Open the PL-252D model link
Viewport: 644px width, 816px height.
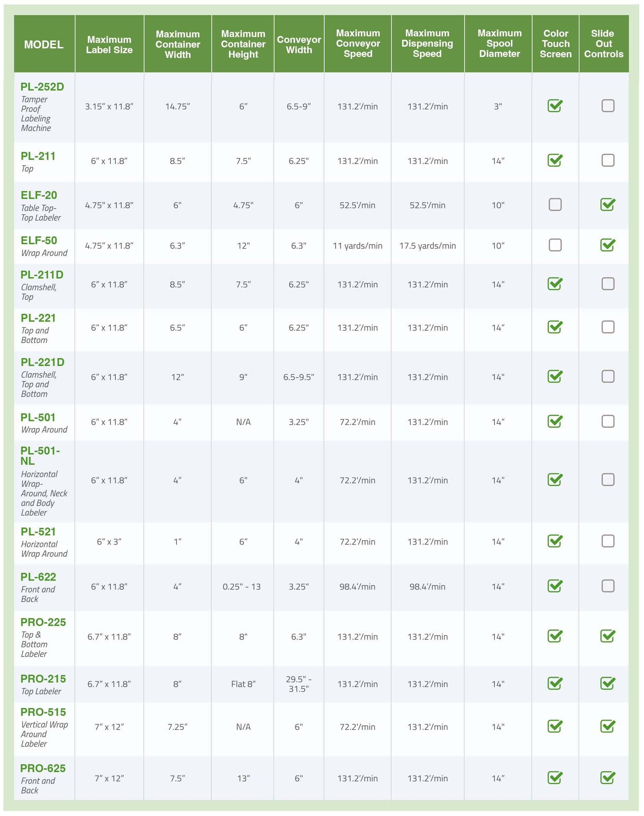[42, 87]
